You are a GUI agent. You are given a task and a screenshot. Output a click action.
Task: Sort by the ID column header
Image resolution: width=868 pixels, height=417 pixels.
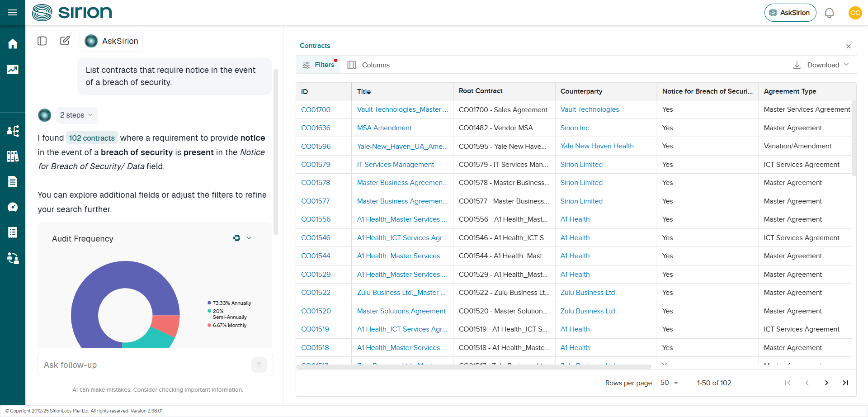pos(324,91)
